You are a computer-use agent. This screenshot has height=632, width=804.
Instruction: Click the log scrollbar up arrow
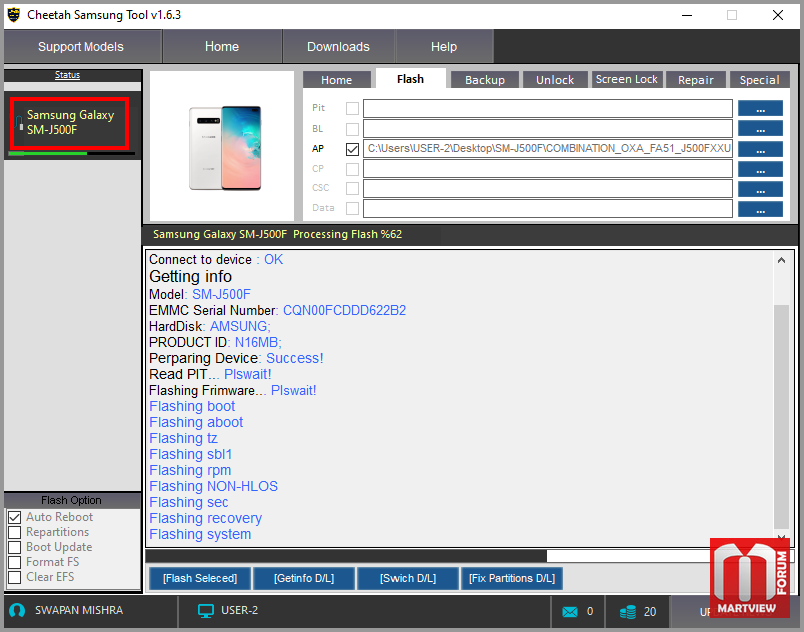pyautogui.click(x=781, y=260)
